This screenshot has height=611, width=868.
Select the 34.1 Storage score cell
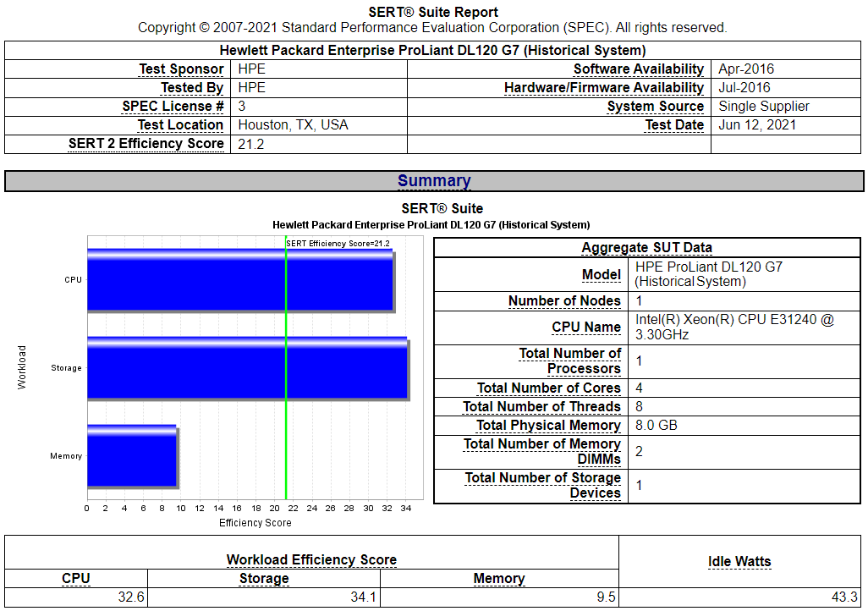364,597
